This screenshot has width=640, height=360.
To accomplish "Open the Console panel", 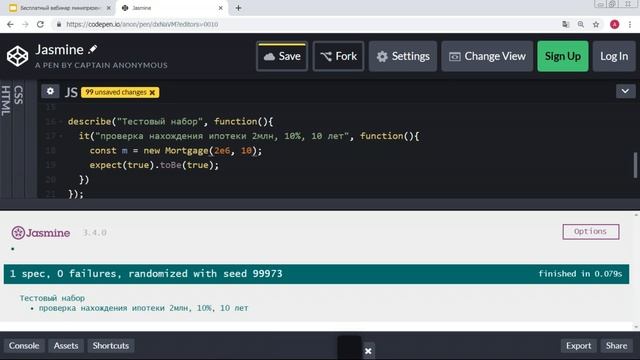I will click(x=24, y=345).
